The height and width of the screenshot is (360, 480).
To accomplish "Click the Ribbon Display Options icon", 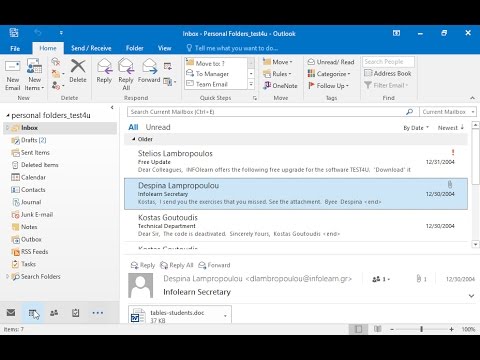I will pyautogui.click(x=396, y=33).
